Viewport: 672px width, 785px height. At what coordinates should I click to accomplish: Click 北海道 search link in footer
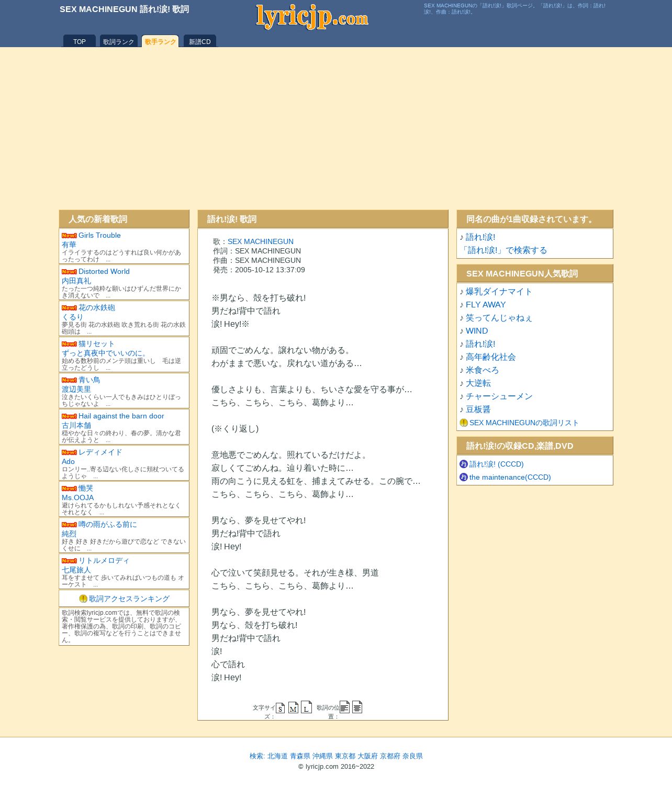pos(277,756)
